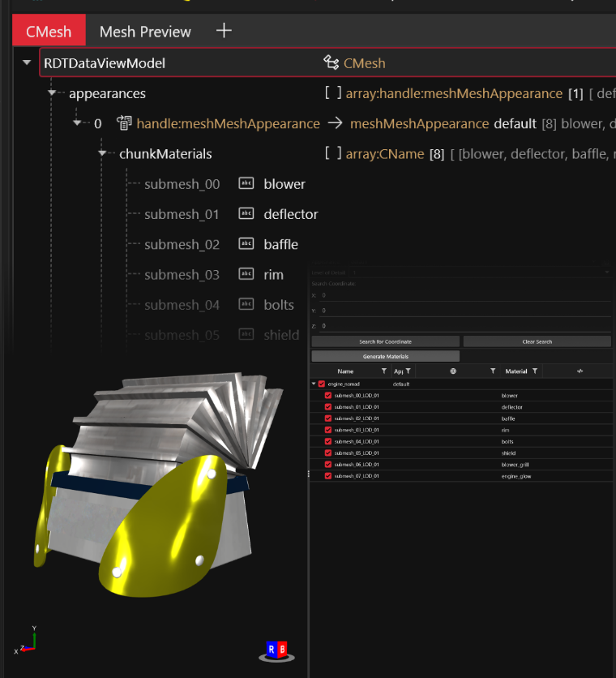Click the Clear Search button

tap(537, 341)
